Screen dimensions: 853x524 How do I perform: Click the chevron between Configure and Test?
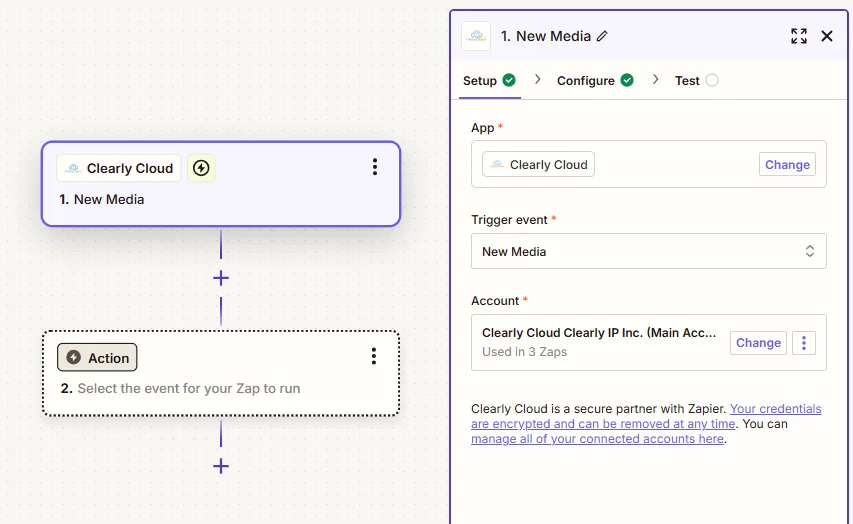[656, 79]
